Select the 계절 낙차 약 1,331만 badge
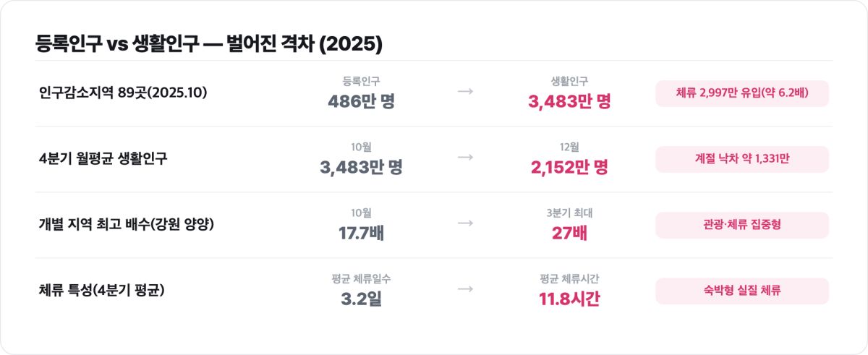The image size is (868, 355). [x=742, y=159]
